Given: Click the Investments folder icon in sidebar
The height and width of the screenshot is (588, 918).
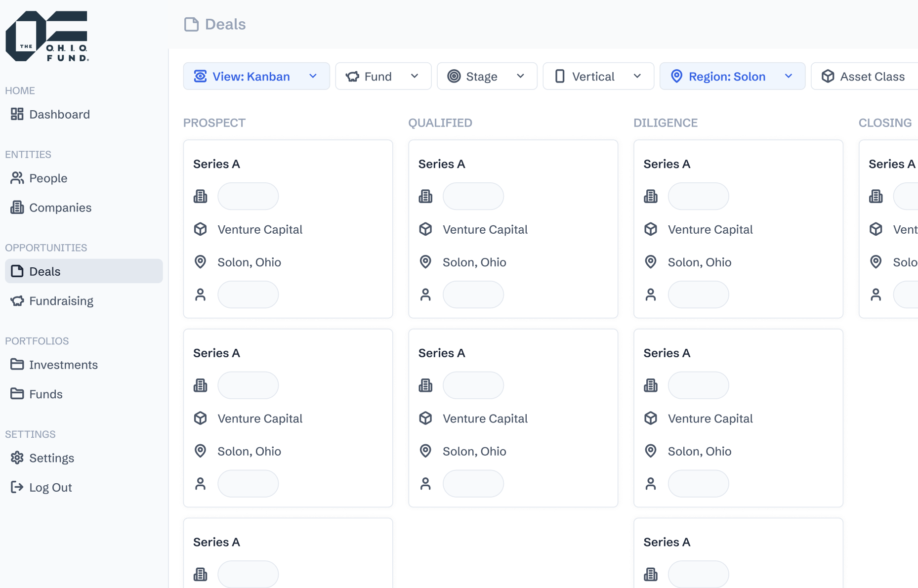Looking at the screenshot, I should (x=17, y=365).
